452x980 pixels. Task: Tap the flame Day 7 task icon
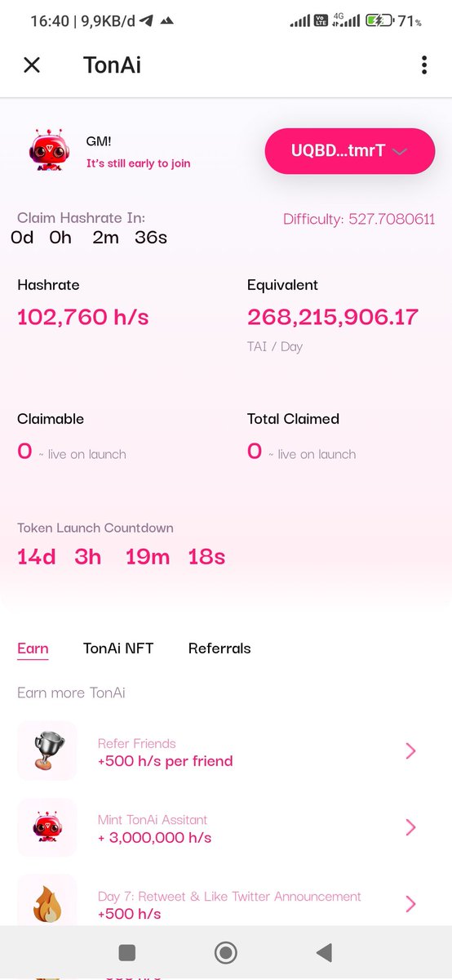(x=47, y=901)
